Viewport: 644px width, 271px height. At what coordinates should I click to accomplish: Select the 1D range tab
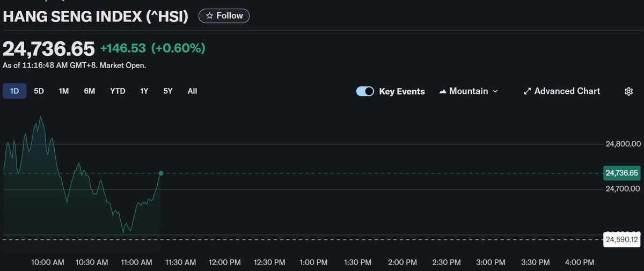click(14, 91)
